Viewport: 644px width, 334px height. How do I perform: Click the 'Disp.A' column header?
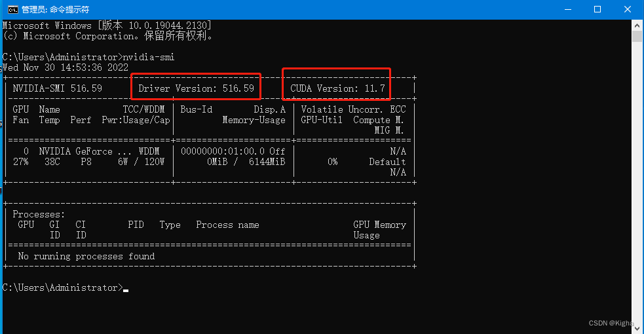(269, 109)
